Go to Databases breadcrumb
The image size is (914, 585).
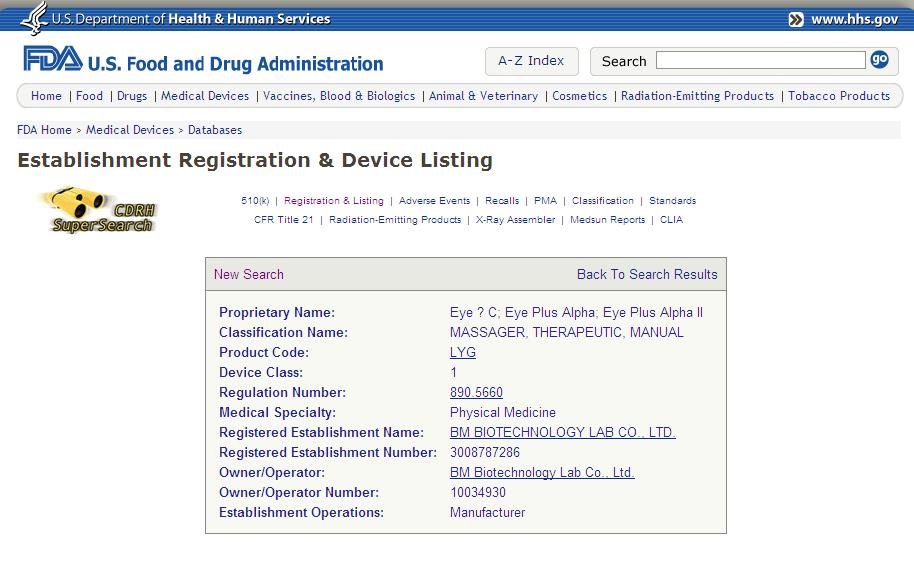tap(215, 130)
